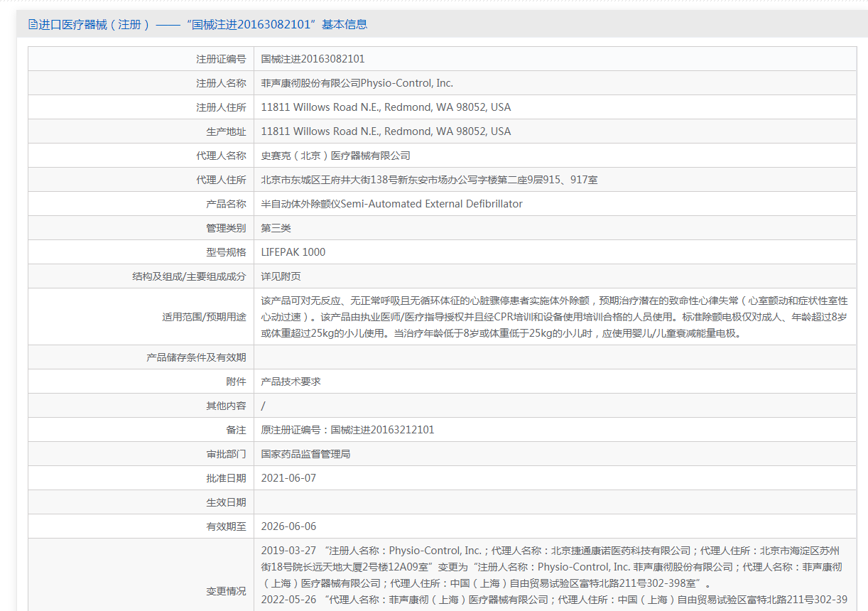Click the document icon before the page title
868x611 pixels.
click(x=33, y=25)
